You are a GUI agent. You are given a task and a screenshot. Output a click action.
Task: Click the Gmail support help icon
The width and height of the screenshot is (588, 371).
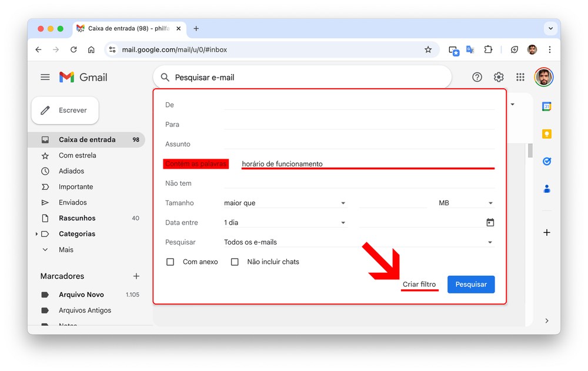tap(477, 77)
